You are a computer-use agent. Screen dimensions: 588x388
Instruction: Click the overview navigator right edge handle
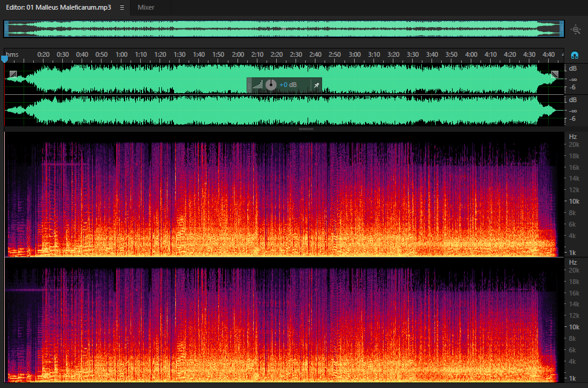561,29
